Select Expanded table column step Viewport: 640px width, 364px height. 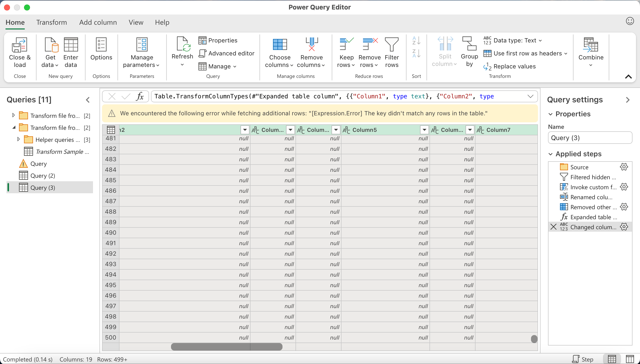tap(590, 217)
